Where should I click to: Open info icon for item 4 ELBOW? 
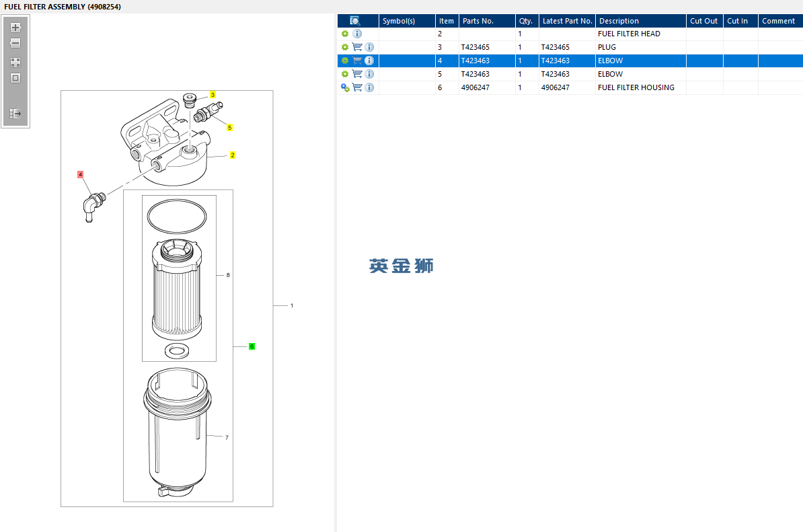click(369, 61)
